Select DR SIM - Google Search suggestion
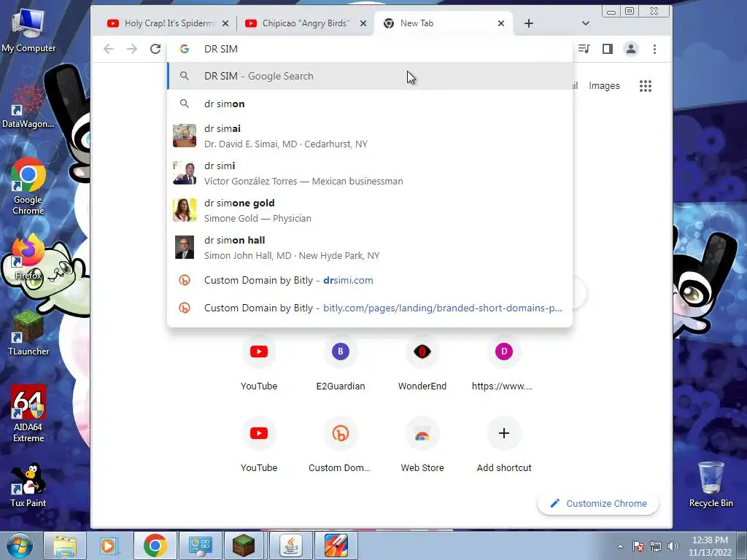 tap(370, 76)
